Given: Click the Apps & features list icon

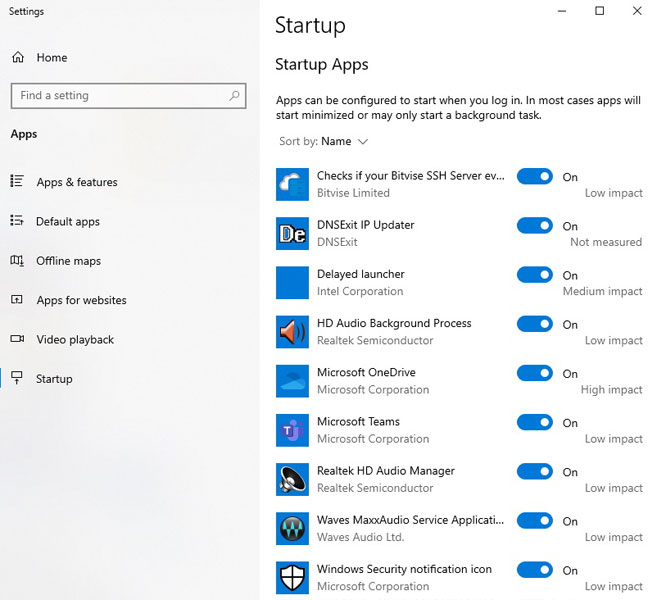Looking at the screenshot, I should [x=17, y=181].
